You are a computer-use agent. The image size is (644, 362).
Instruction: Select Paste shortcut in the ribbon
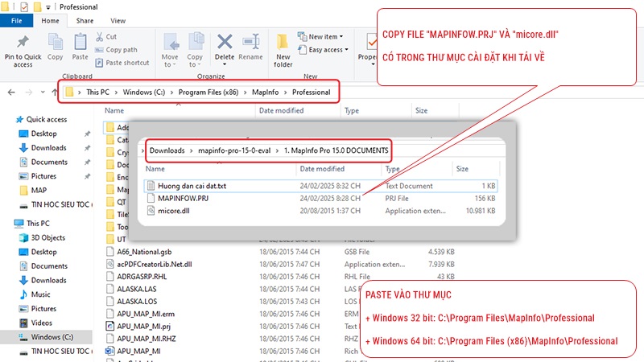pyautogui.click(x=122, y=63)
